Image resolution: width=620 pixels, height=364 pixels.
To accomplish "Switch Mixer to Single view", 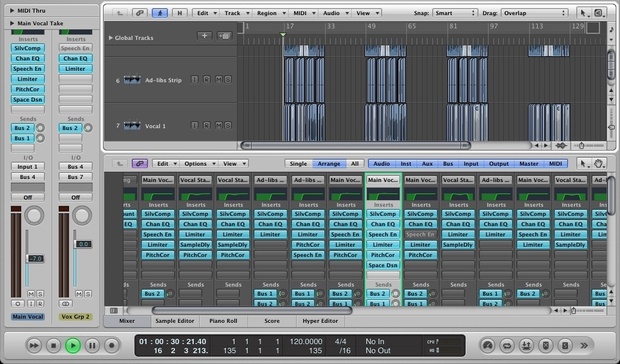I will point(298,164).
